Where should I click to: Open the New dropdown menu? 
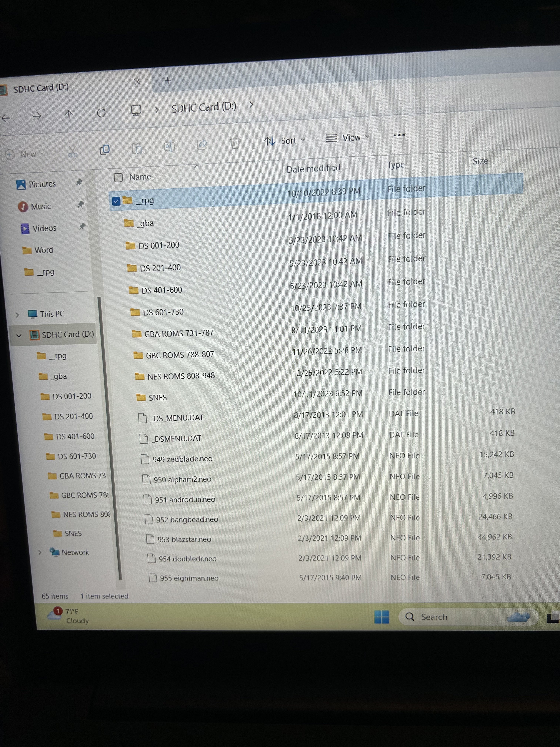(25, 154)
